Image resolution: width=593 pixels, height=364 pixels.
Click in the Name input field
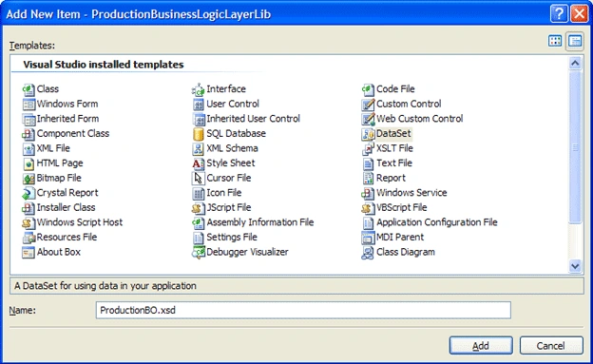[x=303, y=310]
